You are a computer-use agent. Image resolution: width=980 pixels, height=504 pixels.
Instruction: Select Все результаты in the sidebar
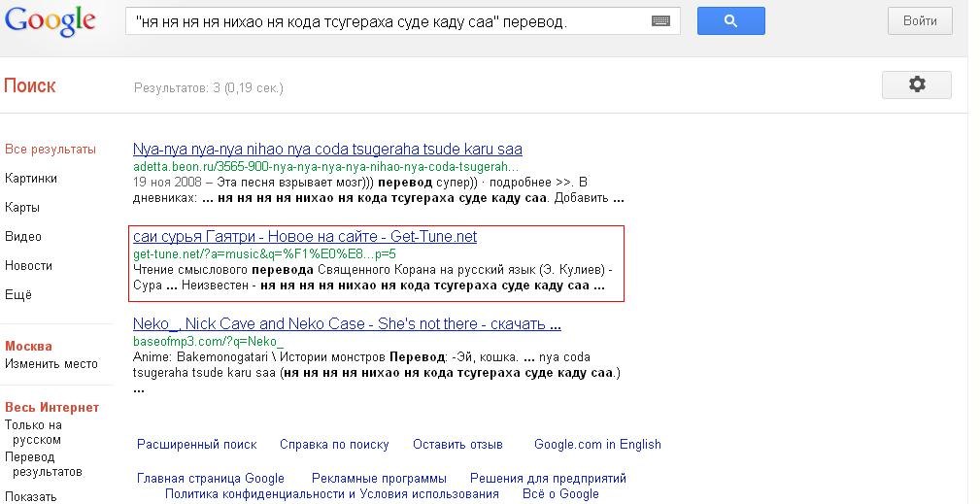click(x=51, y=150)
